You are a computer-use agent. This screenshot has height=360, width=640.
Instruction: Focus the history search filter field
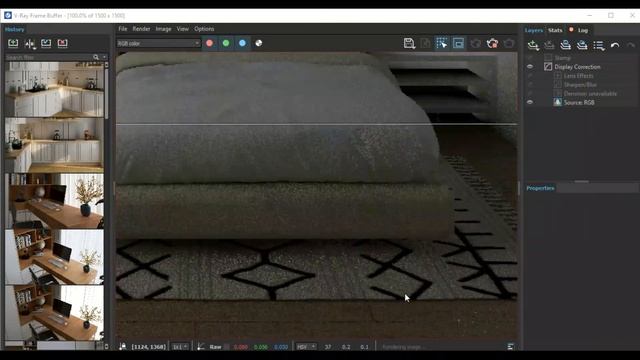48,57
